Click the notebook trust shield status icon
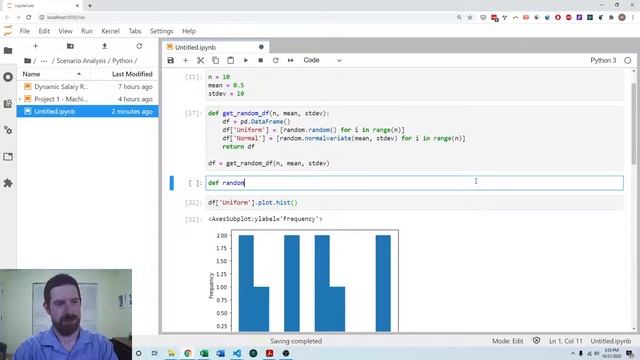 536,340
